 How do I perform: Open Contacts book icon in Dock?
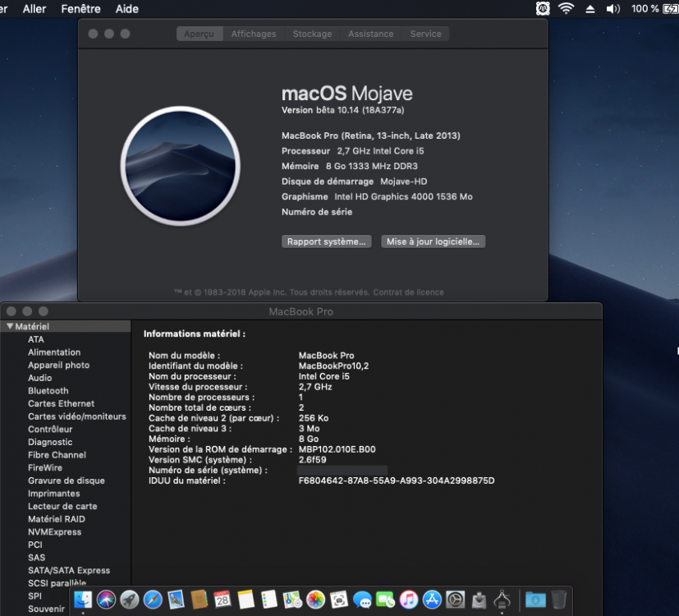(200, 600)
